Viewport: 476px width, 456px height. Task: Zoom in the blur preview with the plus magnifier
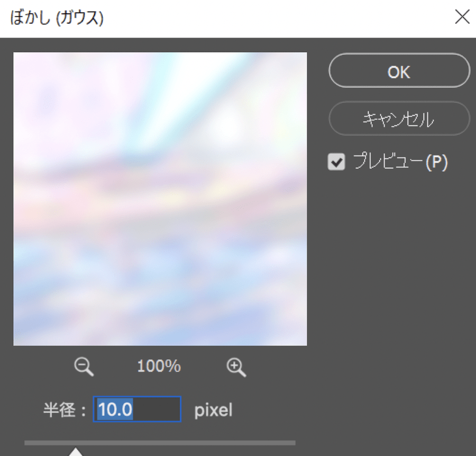coord(236,367)
